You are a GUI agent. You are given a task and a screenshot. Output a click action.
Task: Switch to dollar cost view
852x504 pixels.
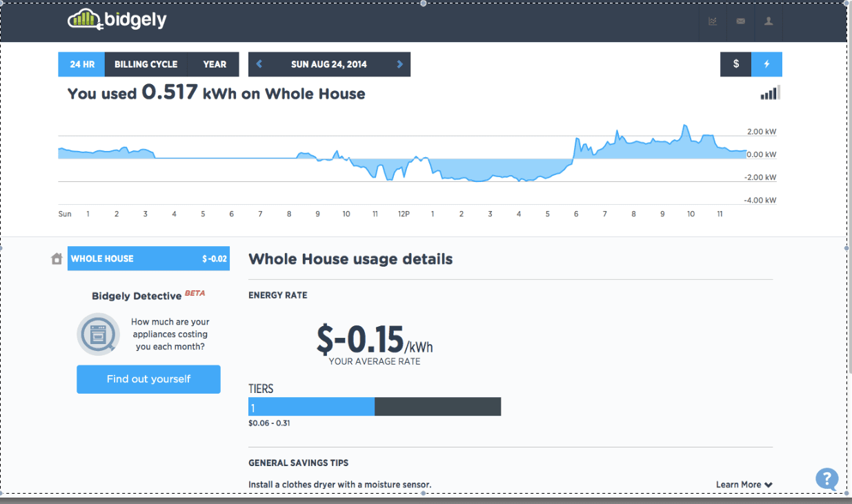point(736,64)
